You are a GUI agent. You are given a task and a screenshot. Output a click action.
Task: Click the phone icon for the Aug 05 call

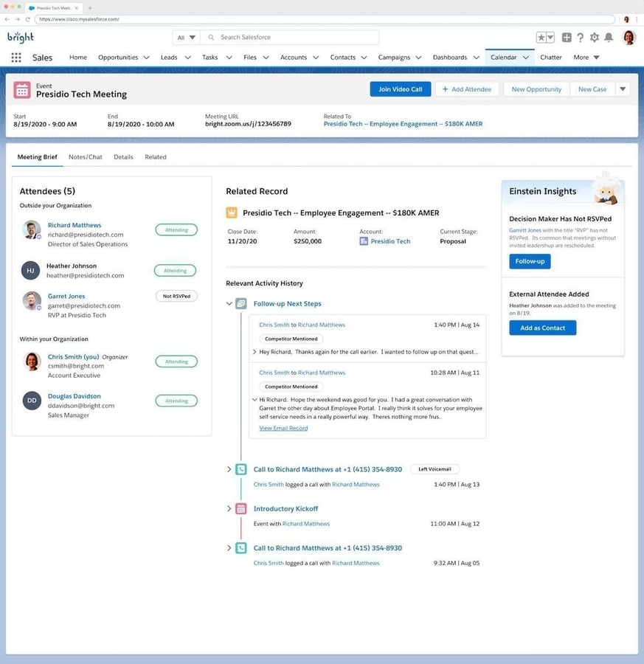click(241, 548)
